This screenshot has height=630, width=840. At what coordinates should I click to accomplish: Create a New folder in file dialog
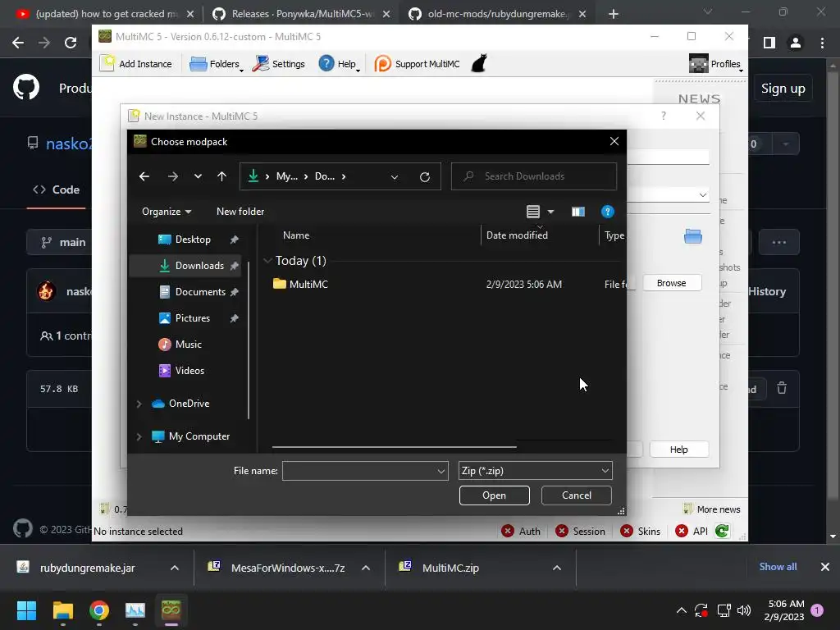click(x=240, y=212)
